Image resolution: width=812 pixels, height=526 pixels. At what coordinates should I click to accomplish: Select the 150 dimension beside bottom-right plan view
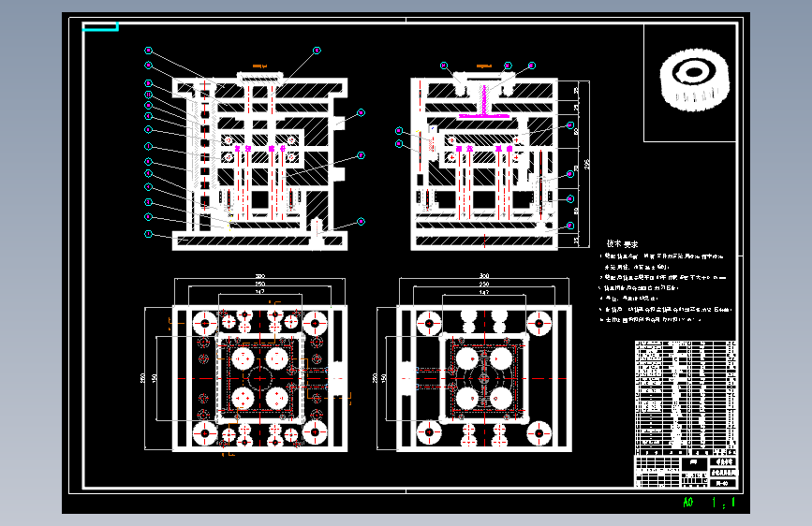pyautogui.click(x=384, y=378)
